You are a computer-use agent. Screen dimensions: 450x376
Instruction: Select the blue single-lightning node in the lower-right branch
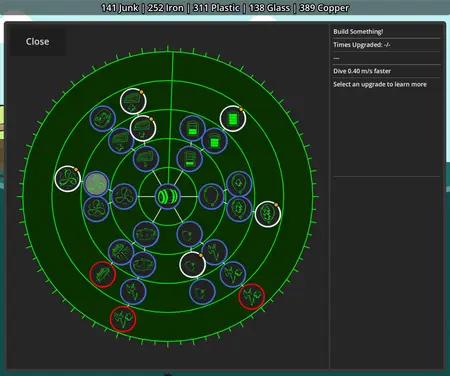(214, 252)
